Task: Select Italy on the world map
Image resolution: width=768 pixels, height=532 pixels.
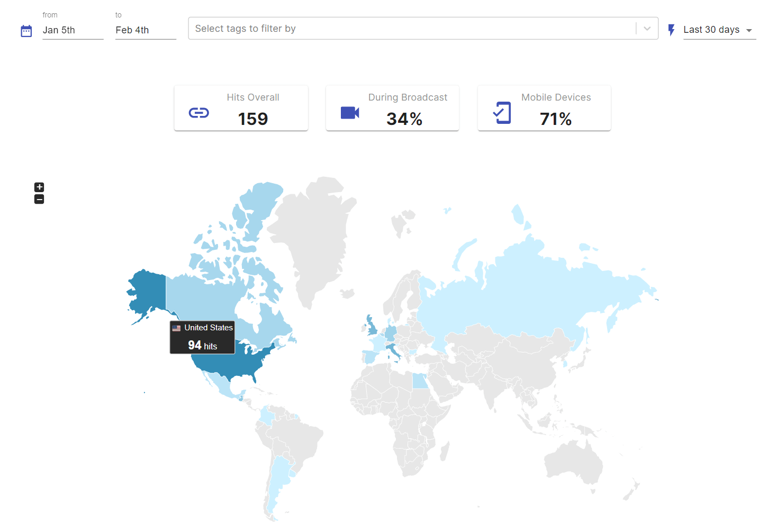Action: pyautogui.click(x=392, y=350)
